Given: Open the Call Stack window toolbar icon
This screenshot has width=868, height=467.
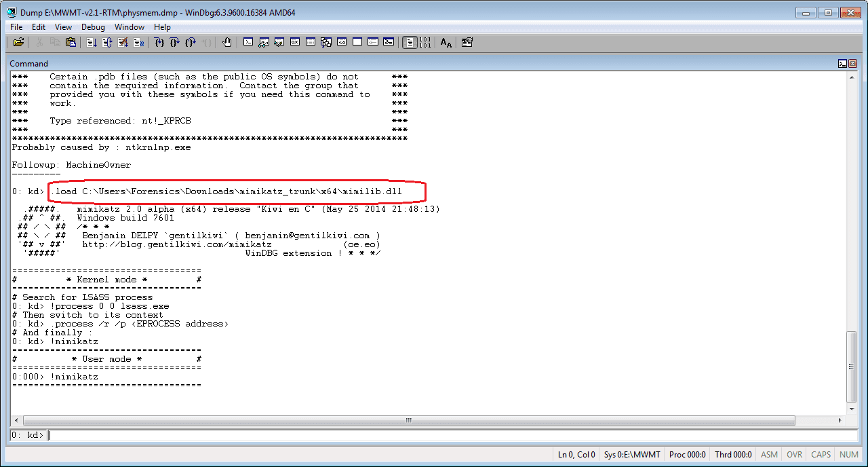Looking at the screenshot, I should [x=326, y=42].
